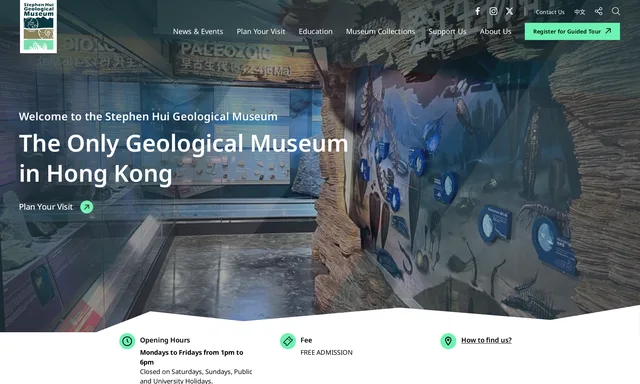Viewport: 640px width, 384px height.
Task: Click the Closed on Saturdays, Sundays notice
Action: pos(196,376)
